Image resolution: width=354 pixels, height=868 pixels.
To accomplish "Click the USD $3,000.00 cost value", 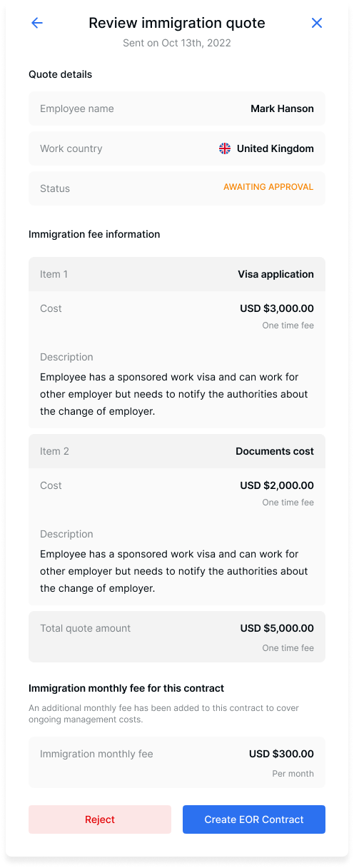I will 277,308.
